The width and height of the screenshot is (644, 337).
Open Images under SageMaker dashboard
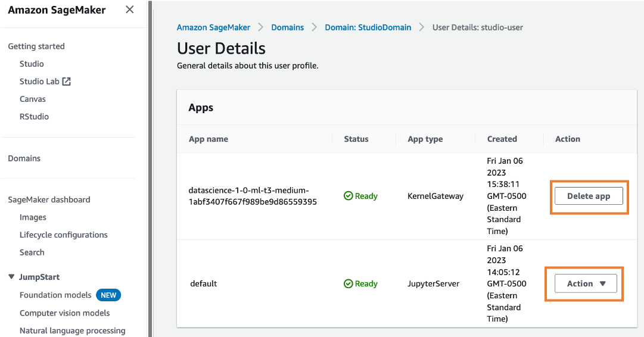(33, 217)
